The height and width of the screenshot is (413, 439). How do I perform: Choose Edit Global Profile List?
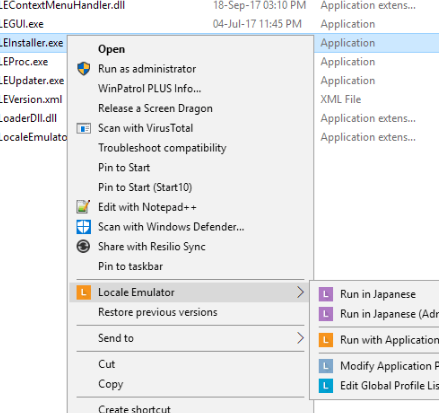389,386
